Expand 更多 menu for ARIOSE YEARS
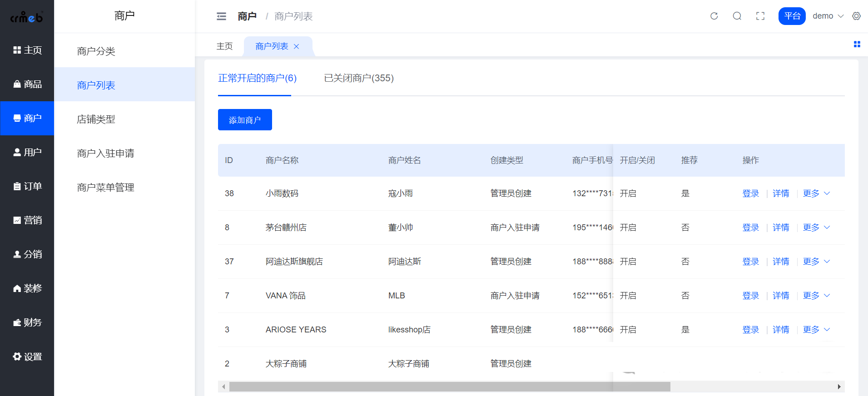 coord(816,330)
